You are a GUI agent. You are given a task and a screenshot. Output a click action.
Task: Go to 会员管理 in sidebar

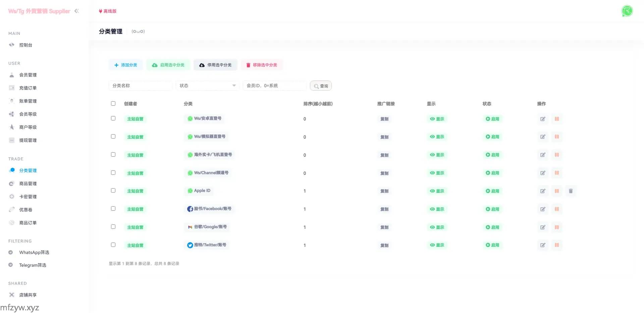(28, 75)
